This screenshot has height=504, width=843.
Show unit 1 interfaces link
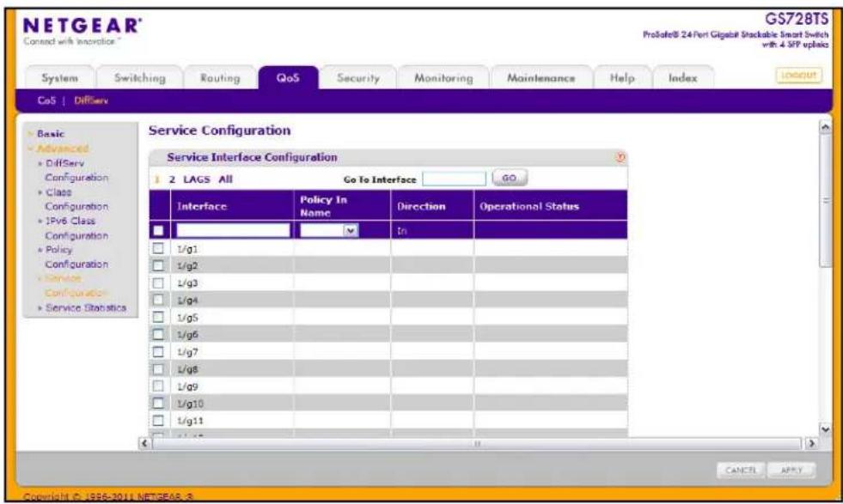tap(157, 179)
